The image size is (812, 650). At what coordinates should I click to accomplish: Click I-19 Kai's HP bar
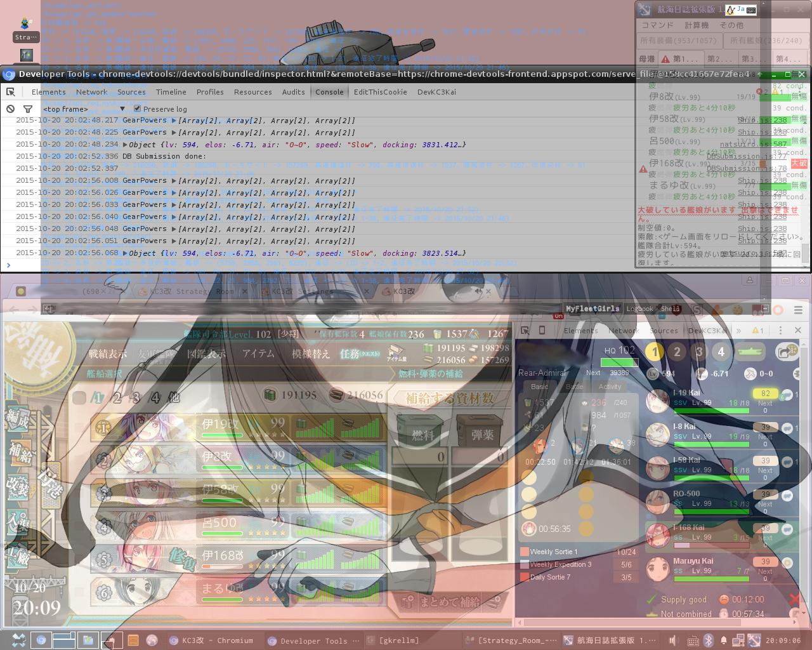click(711, 411)
